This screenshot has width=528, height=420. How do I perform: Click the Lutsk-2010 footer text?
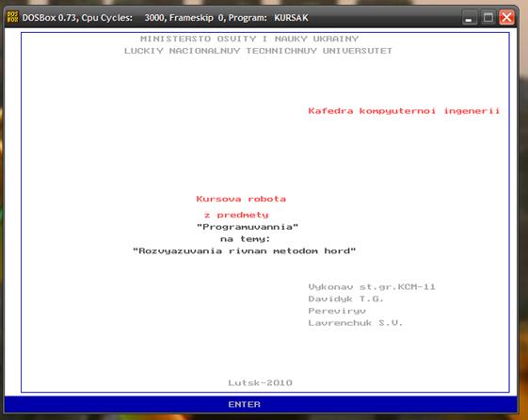(x=261, y=383)
